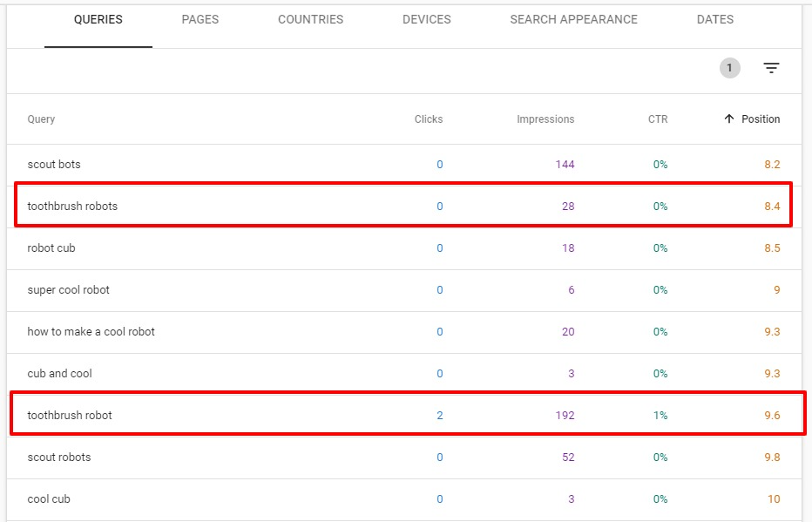Select 'how to make a cool robot' query

click(91, 332)
